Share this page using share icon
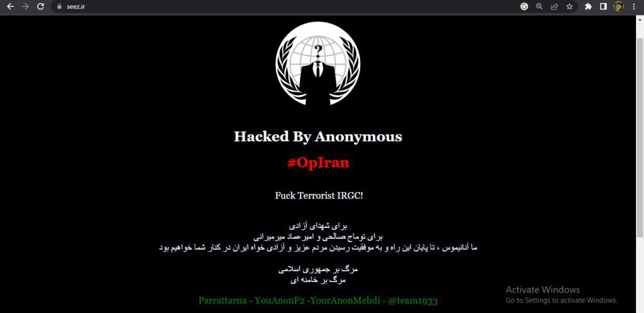The image size is (644, 313). pos(554,7)
